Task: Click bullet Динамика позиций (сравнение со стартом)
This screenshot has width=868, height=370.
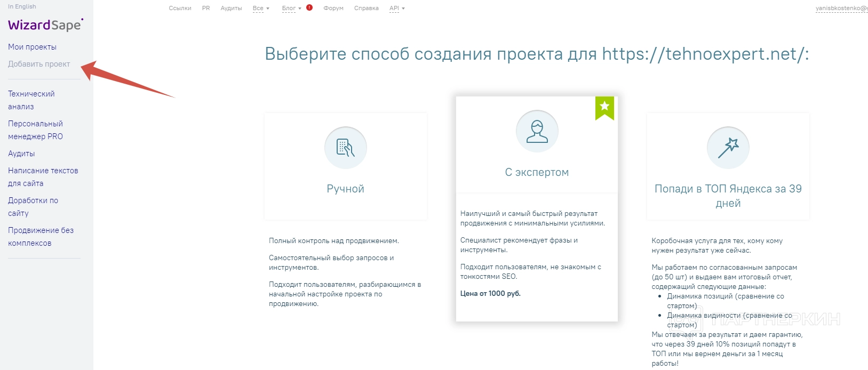Action: click(x=726, y=301)
